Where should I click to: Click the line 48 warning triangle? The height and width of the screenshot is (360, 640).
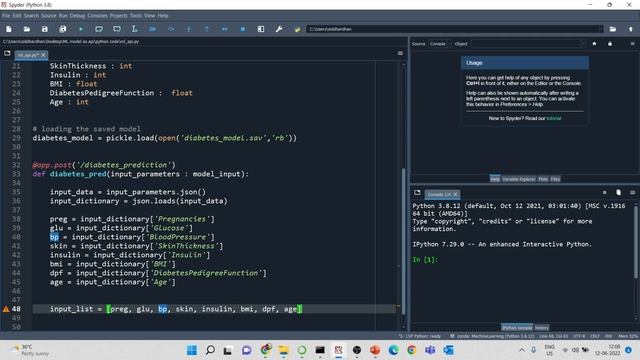pyautogui.click(x=6, y=309)
